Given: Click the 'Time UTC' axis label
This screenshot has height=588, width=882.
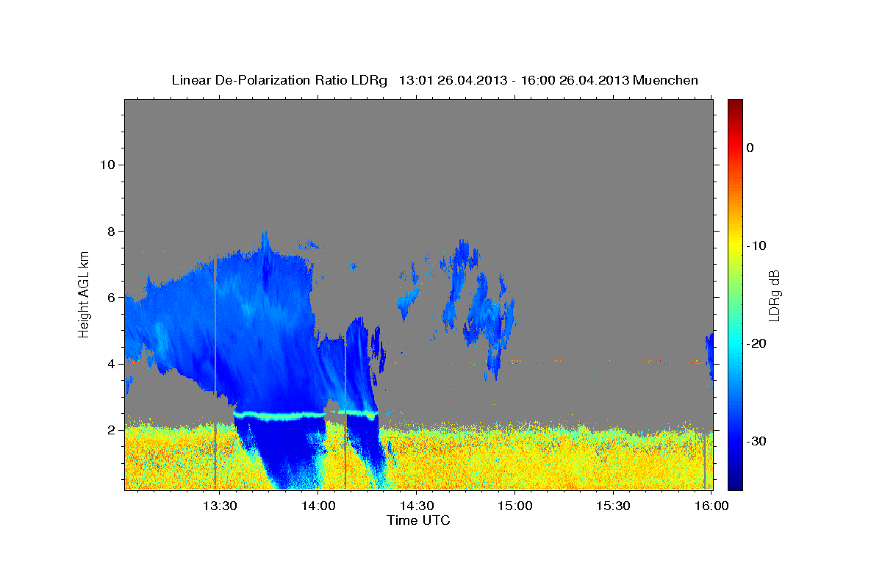Looking at the screenshot, I should pos(418,520).
